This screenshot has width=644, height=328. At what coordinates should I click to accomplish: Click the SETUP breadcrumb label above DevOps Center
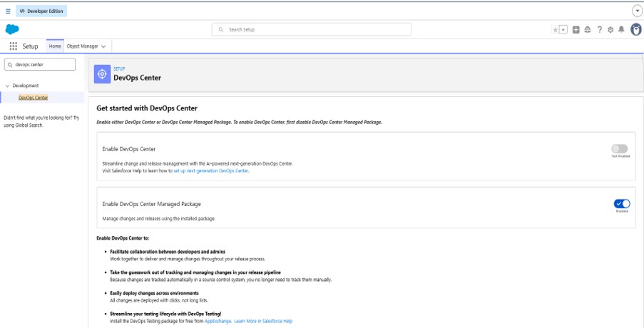pos(119,69)
